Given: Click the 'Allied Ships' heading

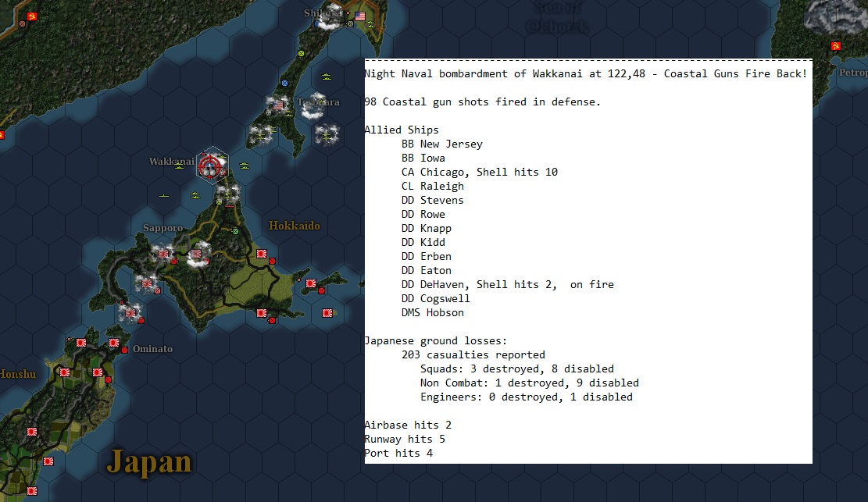Looking at the screenshot, I should 402,130.
